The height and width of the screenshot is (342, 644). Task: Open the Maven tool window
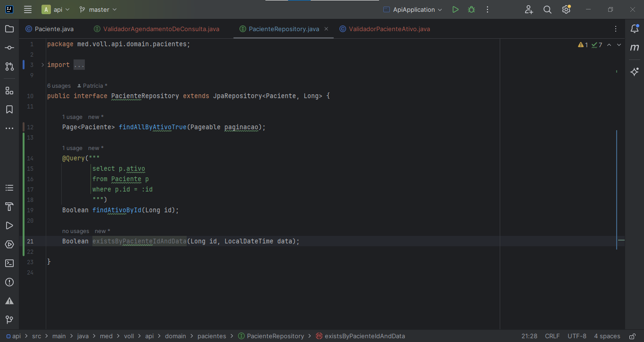[x=635, y=48]
